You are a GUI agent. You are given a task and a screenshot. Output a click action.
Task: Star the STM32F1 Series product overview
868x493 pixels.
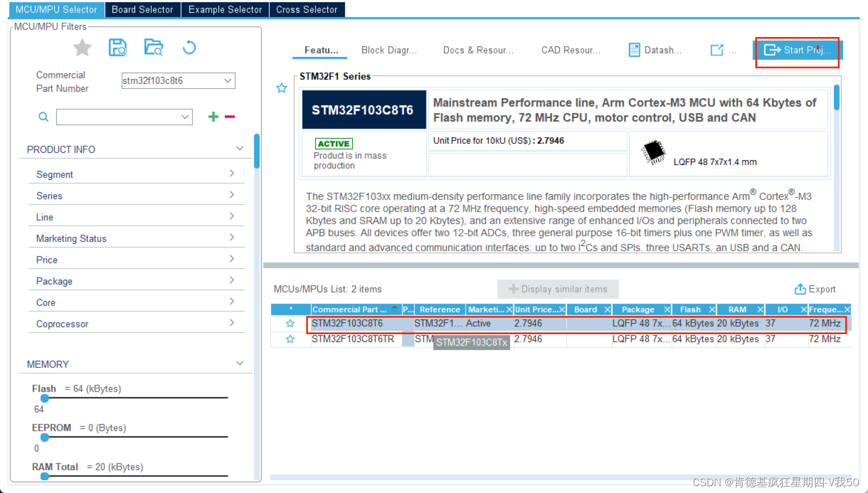(282, 88)
